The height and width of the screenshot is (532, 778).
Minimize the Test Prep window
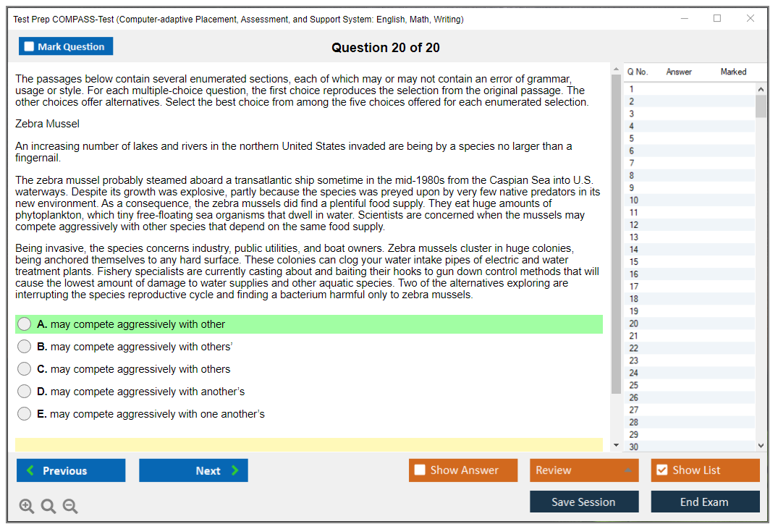point(684,19)
